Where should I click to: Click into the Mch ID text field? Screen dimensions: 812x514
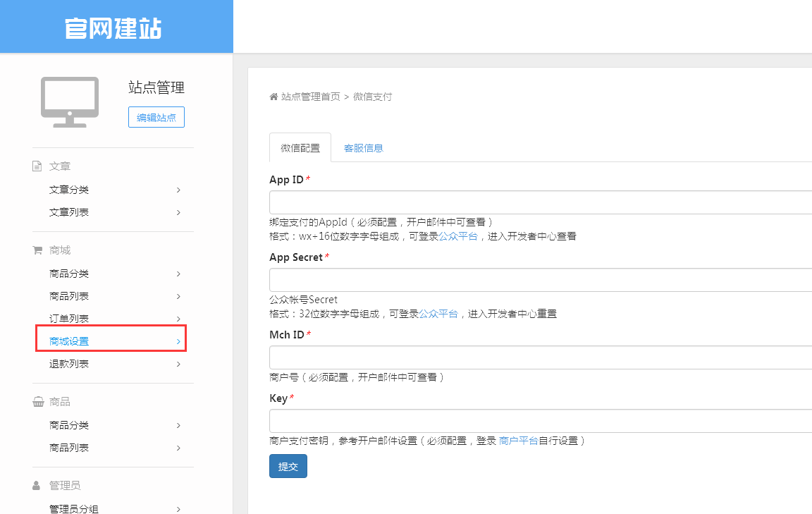(540, 357)
